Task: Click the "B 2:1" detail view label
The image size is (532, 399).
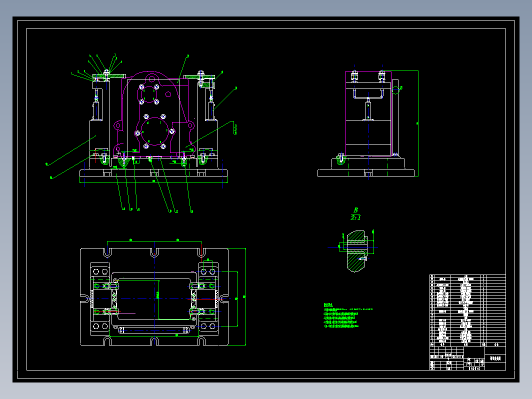Action: (x=355, y=214)
